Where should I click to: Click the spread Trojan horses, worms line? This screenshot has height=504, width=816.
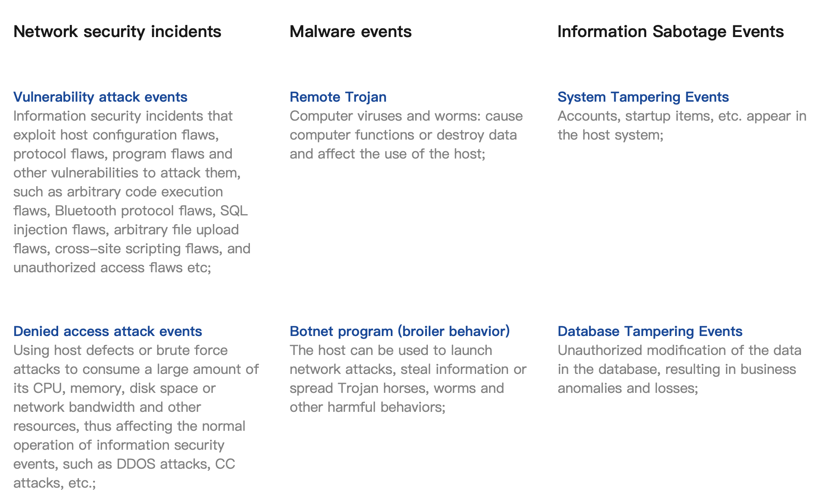tap(397, 388)
